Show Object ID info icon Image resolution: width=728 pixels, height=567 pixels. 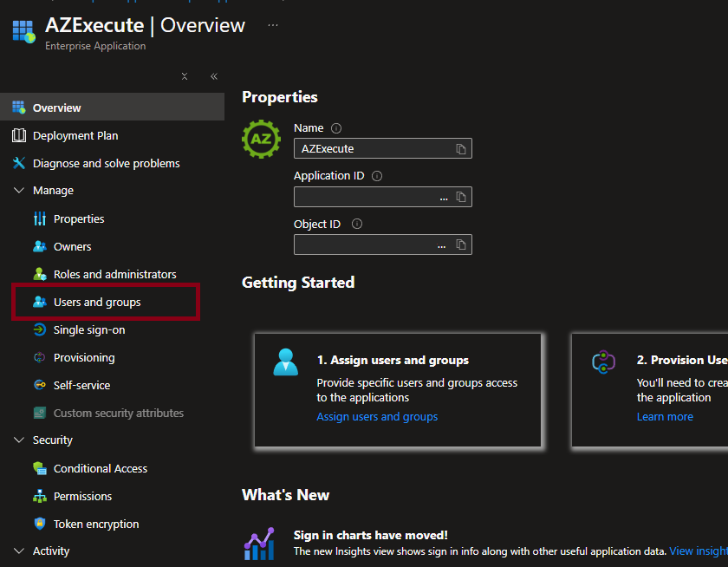pos(356,224)
